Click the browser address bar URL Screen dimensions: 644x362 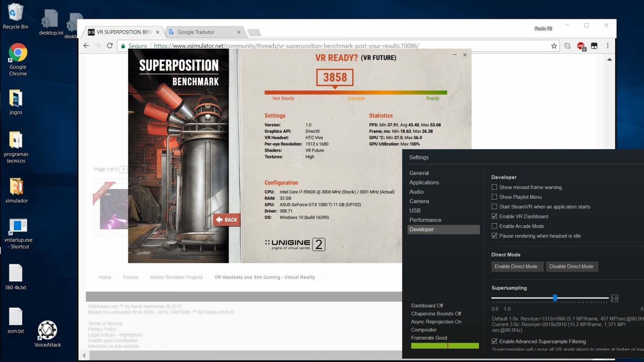point(286,46)
